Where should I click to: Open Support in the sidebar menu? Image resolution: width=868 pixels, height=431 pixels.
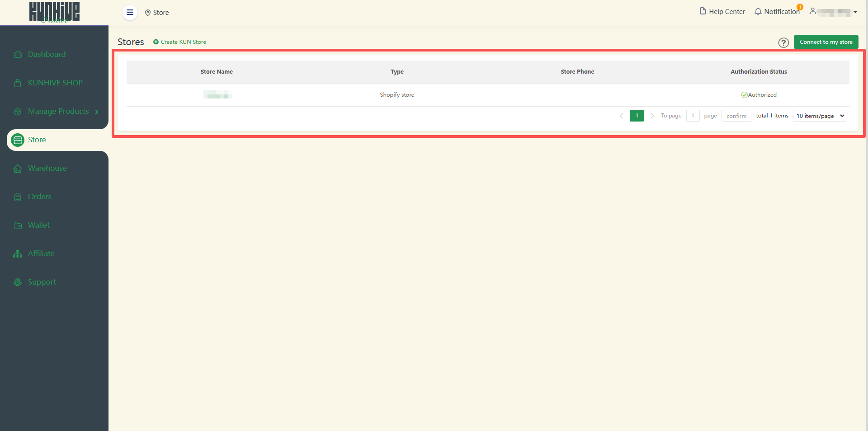click(x=42, y=282)
